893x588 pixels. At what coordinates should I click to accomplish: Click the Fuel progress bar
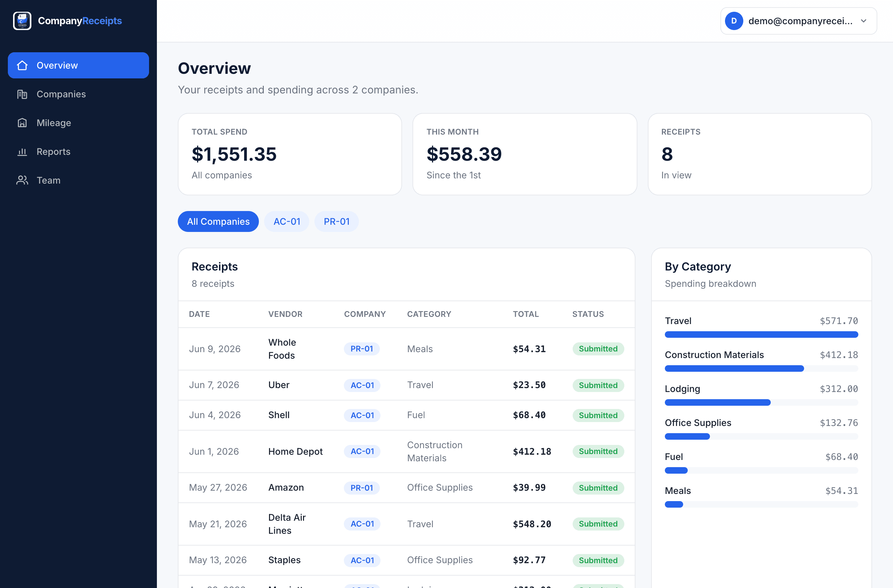(x=761, y=470)
